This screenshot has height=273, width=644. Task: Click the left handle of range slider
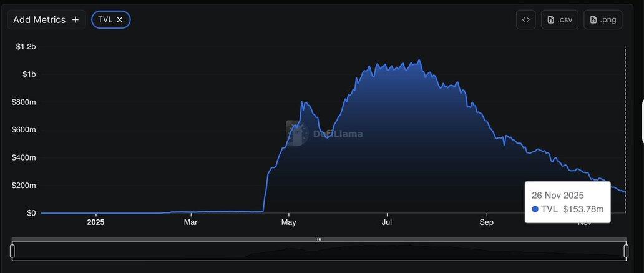click(12, 251)
